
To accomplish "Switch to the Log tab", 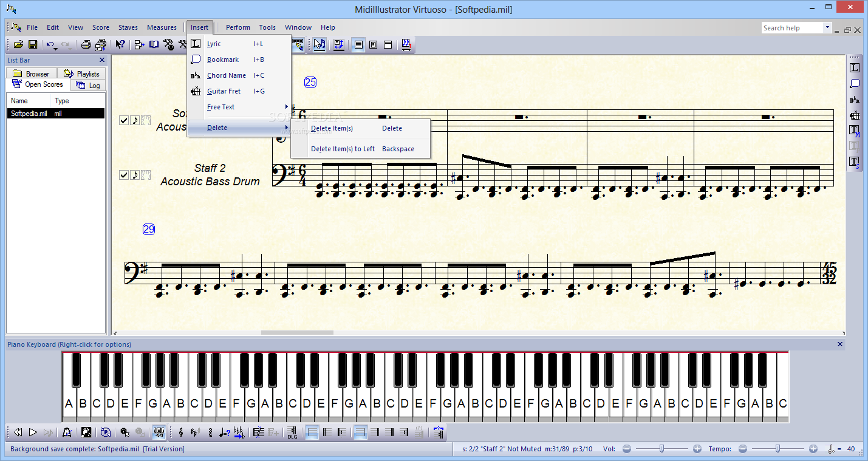I will pyautogui.click(x=89, y=85).
